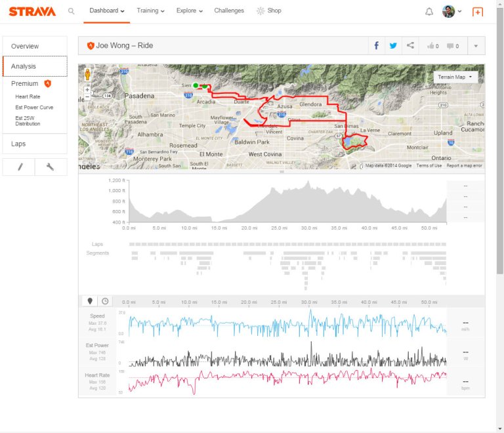
Task: Share the ride on Facebook
Action: [x=376, y=46]
